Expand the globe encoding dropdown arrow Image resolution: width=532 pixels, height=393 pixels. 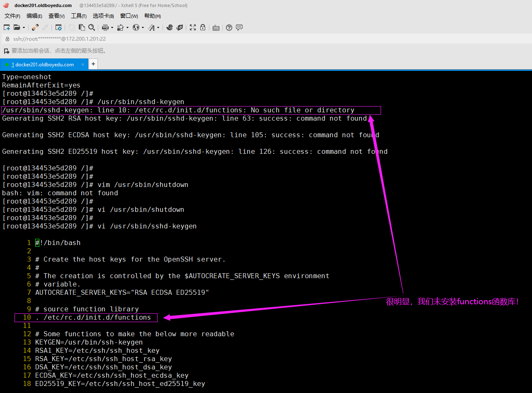[143, 28]
